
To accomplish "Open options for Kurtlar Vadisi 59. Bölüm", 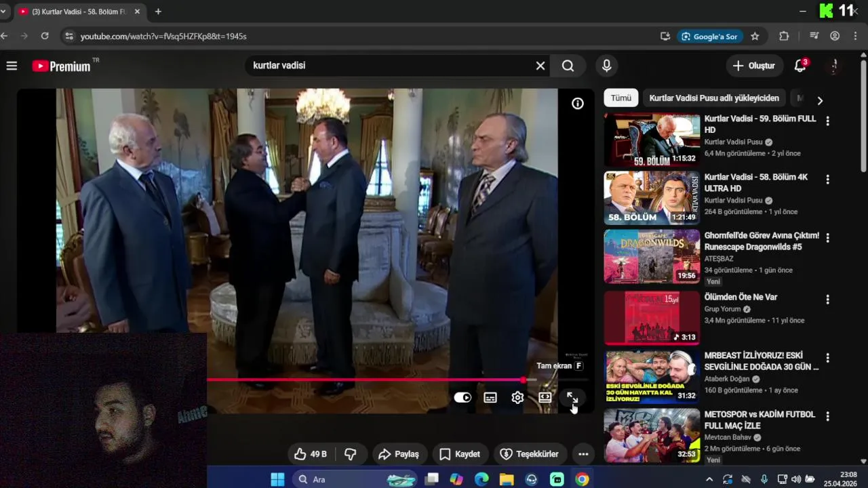I will [x=827, y=121].
